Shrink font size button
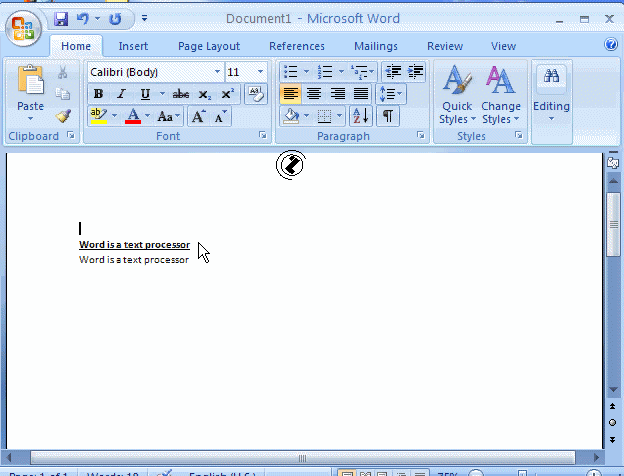The height and width of the screenshot is (476, 624). click(x=220, y=117)
